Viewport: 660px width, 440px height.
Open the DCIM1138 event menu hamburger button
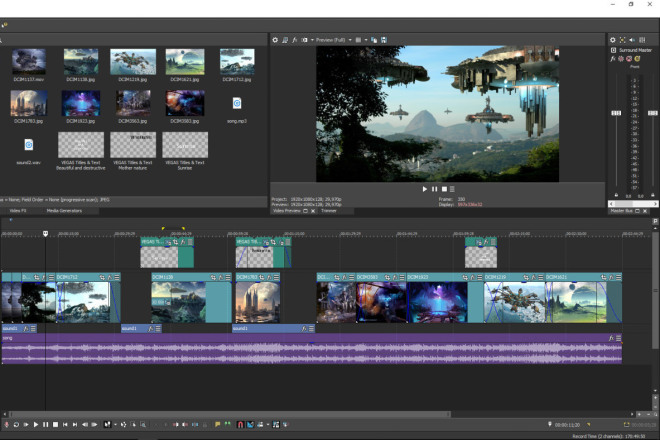coord(228,277)
